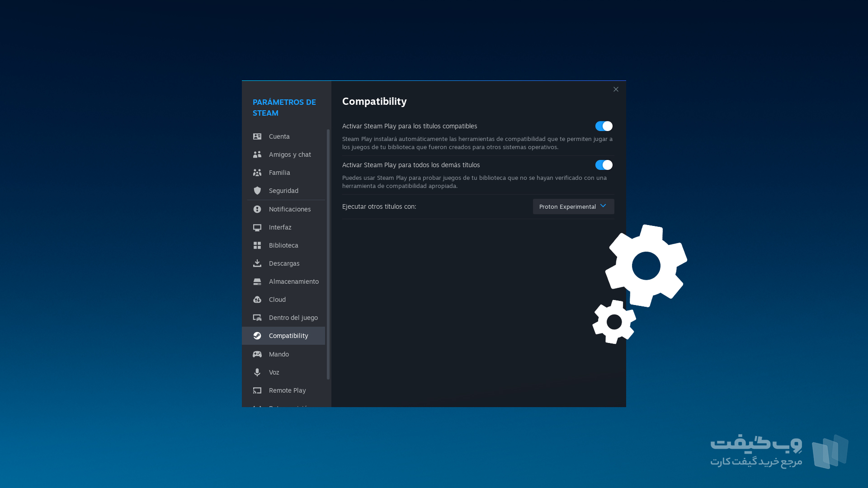Select the Familia section

pyautogui.click(x=283, y=173)
